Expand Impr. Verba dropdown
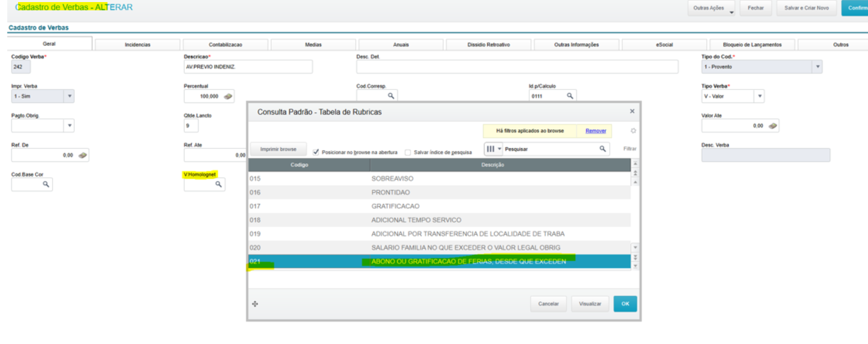 (x=69, y=96)
